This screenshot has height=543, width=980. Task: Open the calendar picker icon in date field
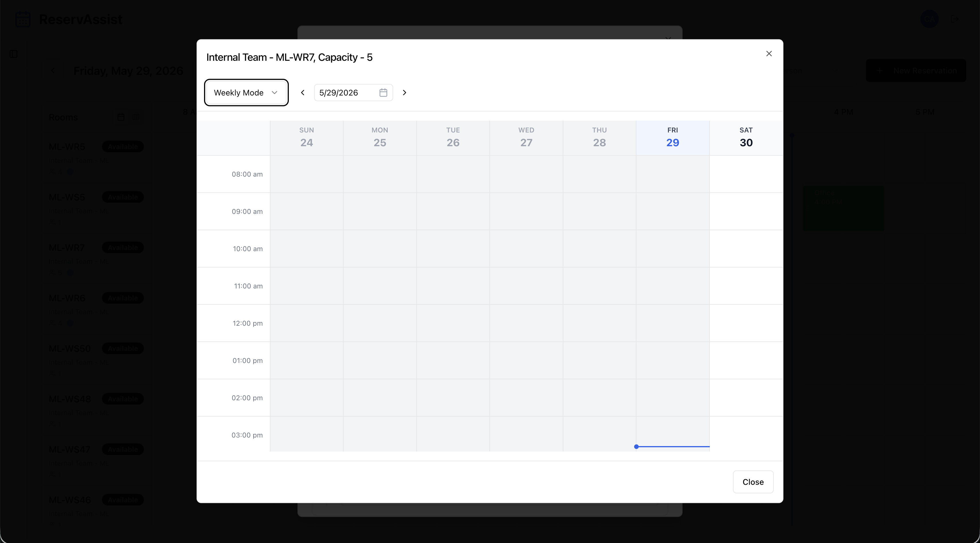pyautogui.click(x=383, y=93)
